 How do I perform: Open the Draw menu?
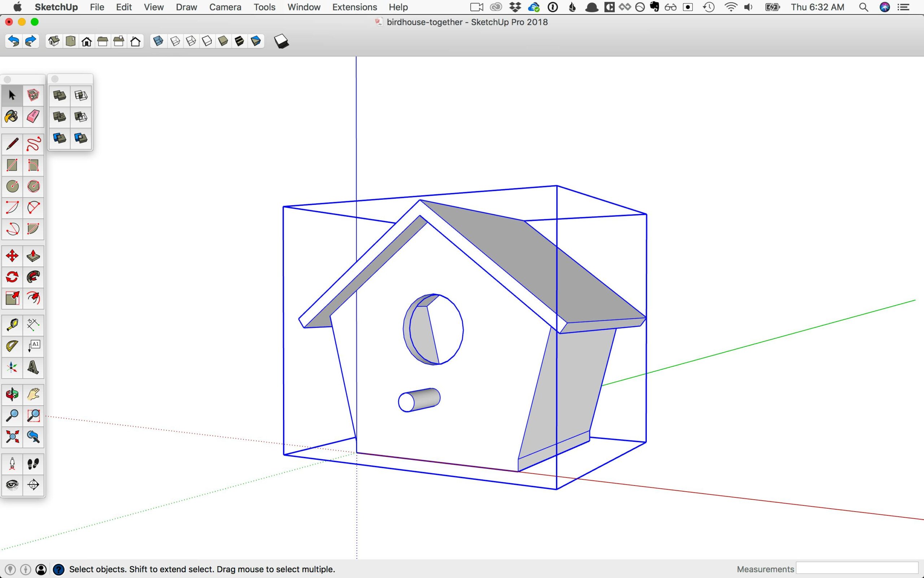pyautogui.click(x=186, y=7)
